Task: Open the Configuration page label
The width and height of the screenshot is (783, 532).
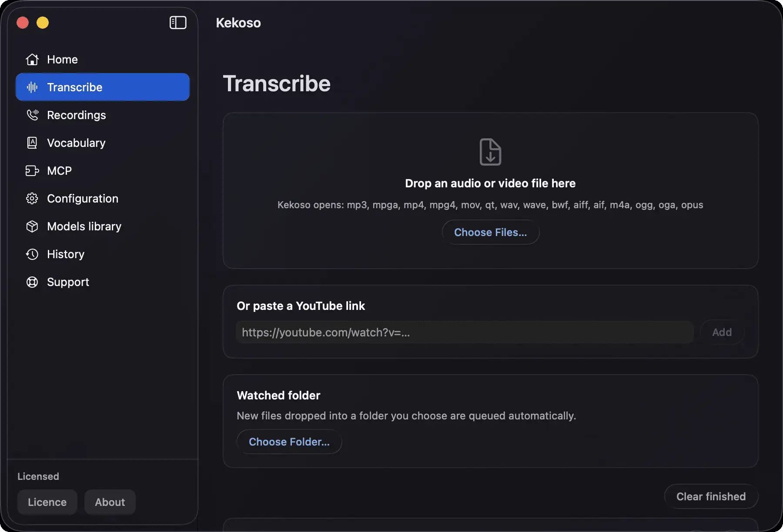Action: (x=83, y=199)
